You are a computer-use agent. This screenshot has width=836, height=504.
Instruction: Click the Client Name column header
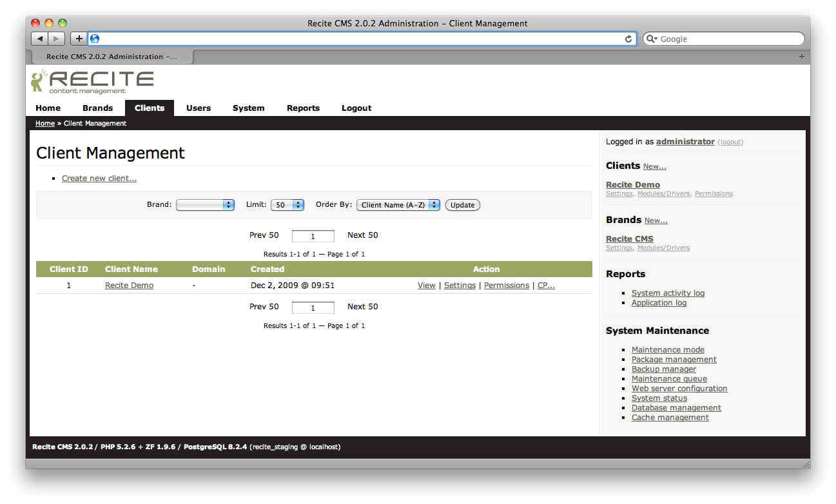pos(131,269)
